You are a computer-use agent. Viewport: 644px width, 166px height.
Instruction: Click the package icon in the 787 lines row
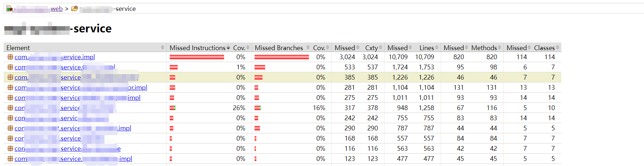point(10,128)
